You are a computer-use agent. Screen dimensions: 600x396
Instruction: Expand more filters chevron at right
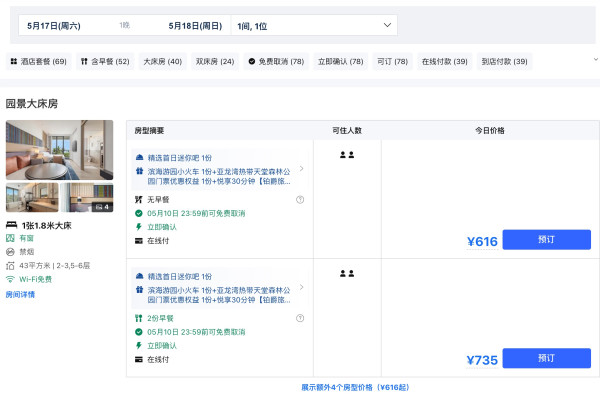596,59
